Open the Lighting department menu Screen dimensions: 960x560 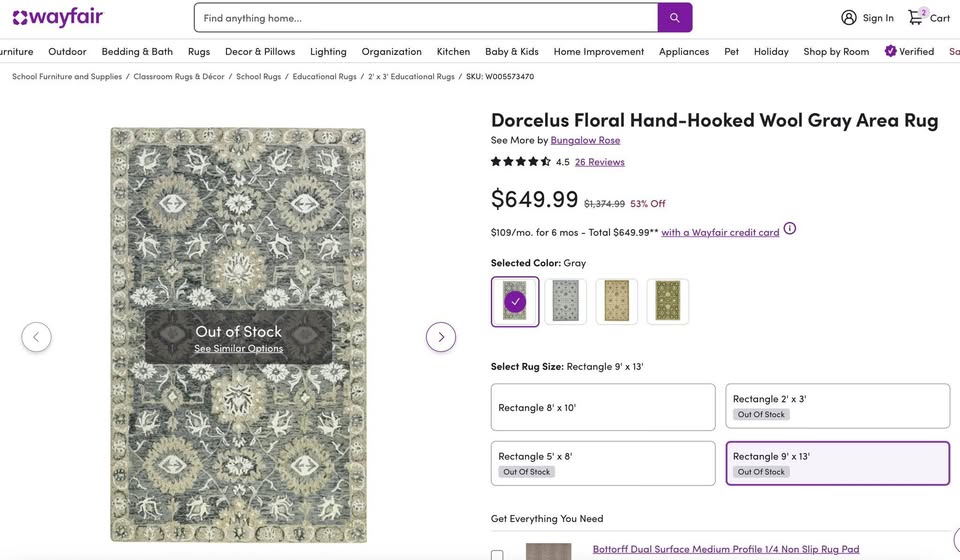tap(328, 51)
